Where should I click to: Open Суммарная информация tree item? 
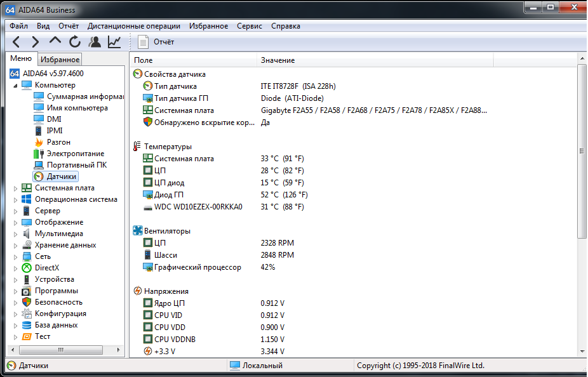tap(79, 96)
